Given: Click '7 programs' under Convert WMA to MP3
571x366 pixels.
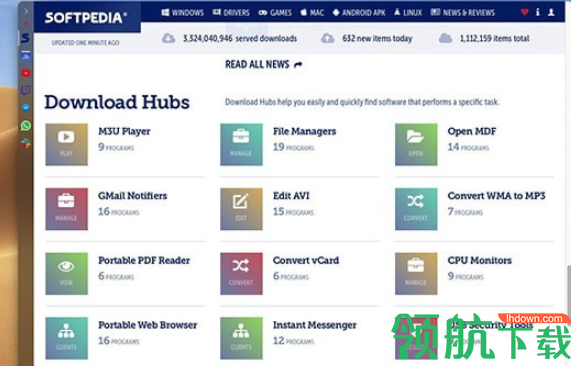Looking at the screenshot, I should pos(465,212).
